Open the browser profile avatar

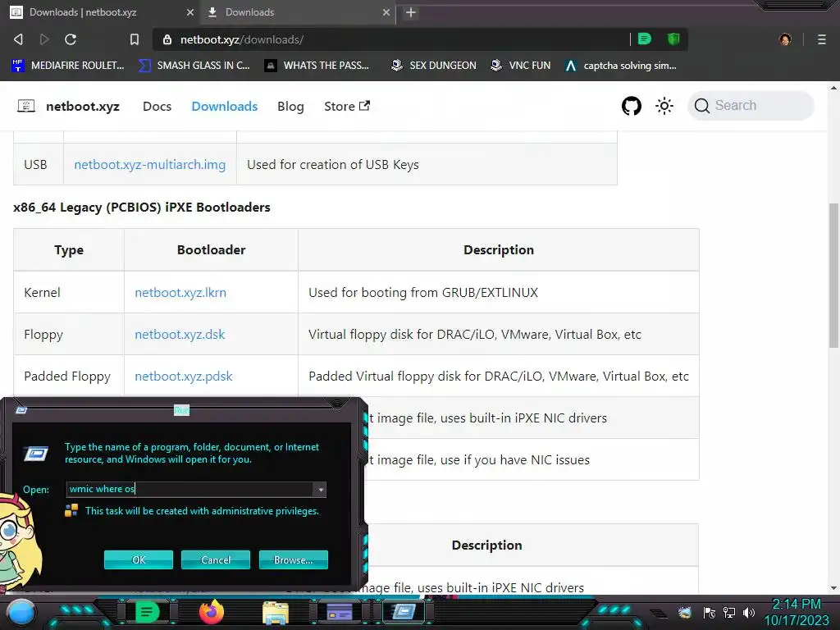pos(785,39)
